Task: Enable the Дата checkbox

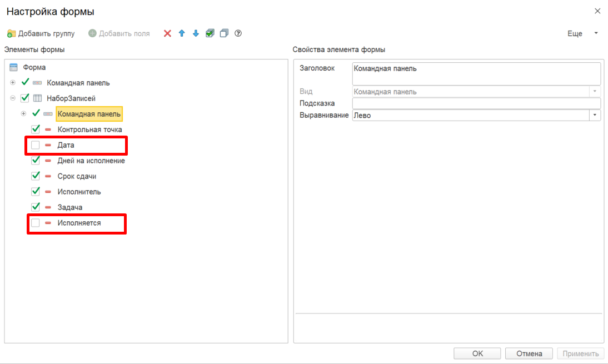Action: click(x=35, y=145)
